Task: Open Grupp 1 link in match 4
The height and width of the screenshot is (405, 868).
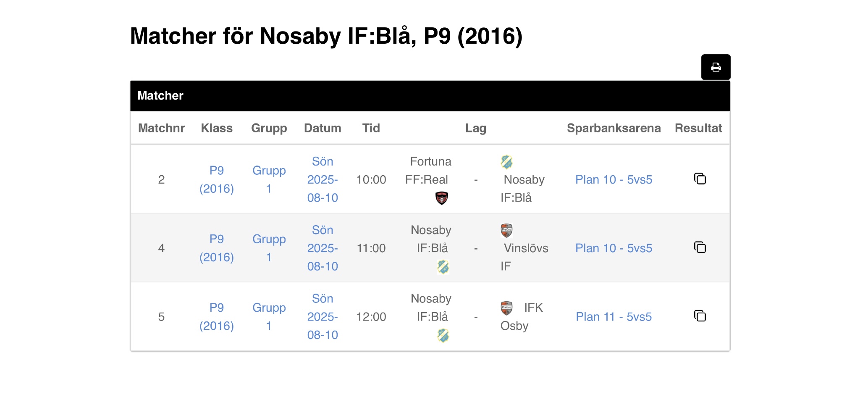Action: point(269,248)
